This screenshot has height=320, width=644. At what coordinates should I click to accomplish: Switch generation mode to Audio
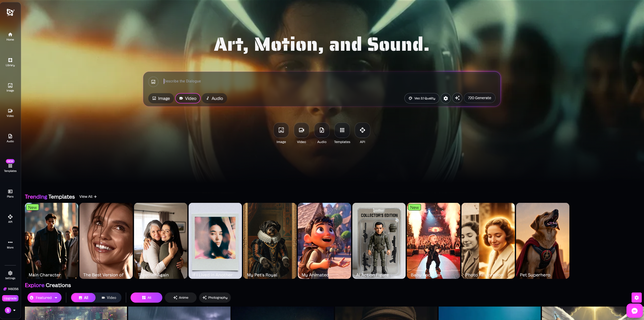(x=214, y=98)
